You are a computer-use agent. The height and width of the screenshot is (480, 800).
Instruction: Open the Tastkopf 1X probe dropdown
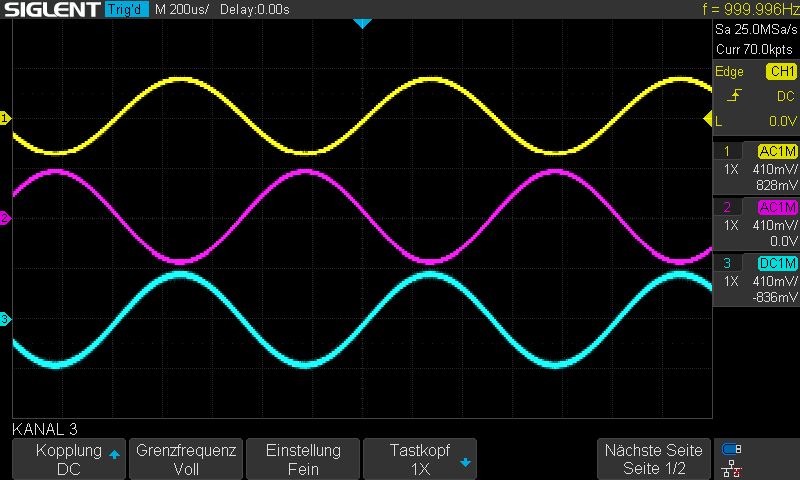point(419,459)
